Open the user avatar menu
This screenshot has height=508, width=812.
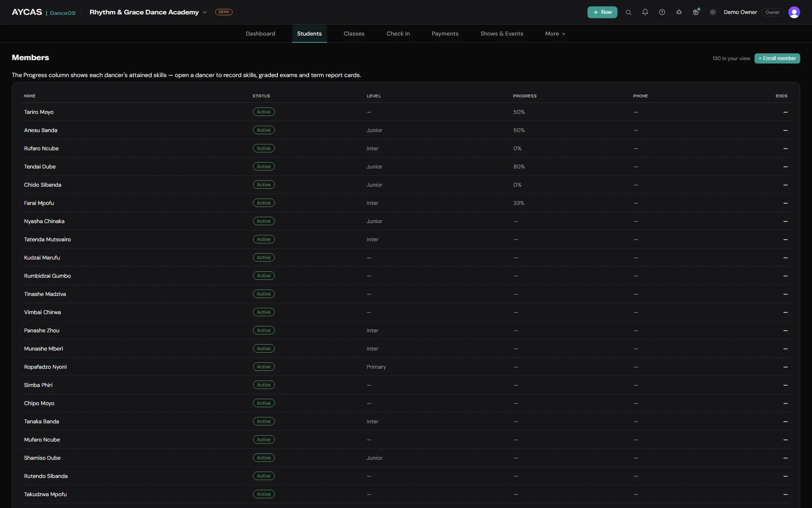(x=794, y=12)
